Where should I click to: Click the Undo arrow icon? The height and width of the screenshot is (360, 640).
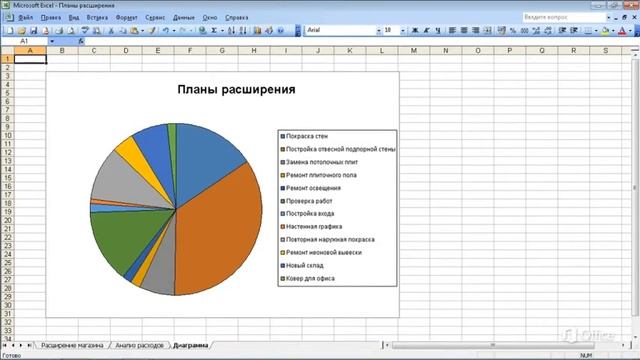tap(166, 30)
